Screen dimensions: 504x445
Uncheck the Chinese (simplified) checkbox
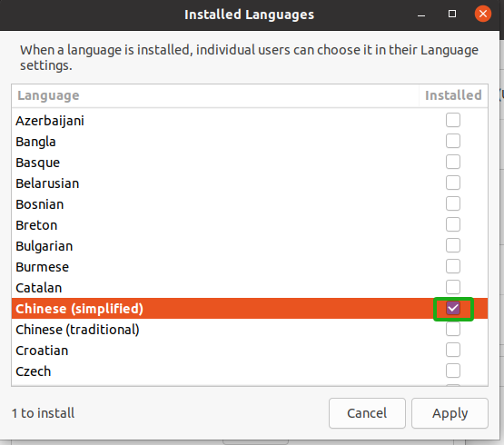pos(453,309)
